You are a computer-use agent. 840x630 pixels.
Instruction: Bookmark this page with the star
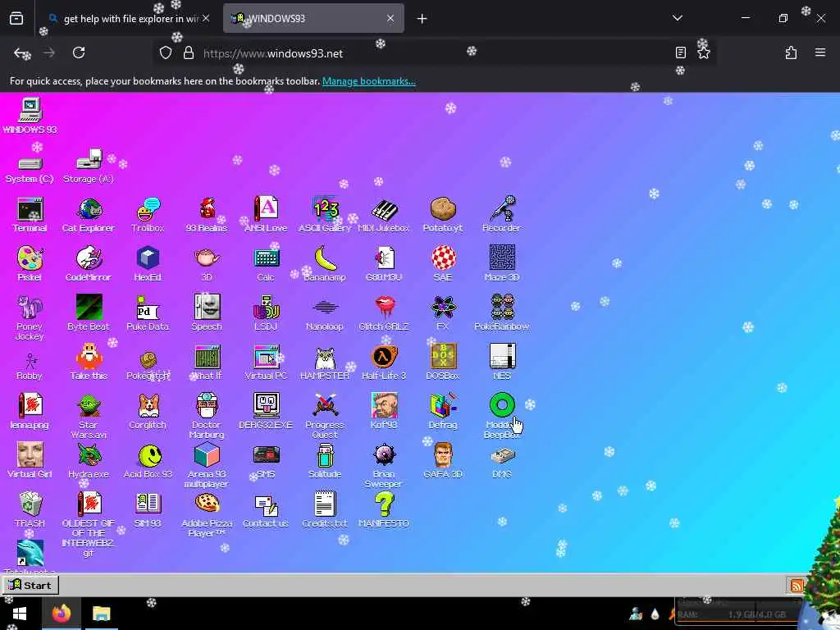pos(703,52)
